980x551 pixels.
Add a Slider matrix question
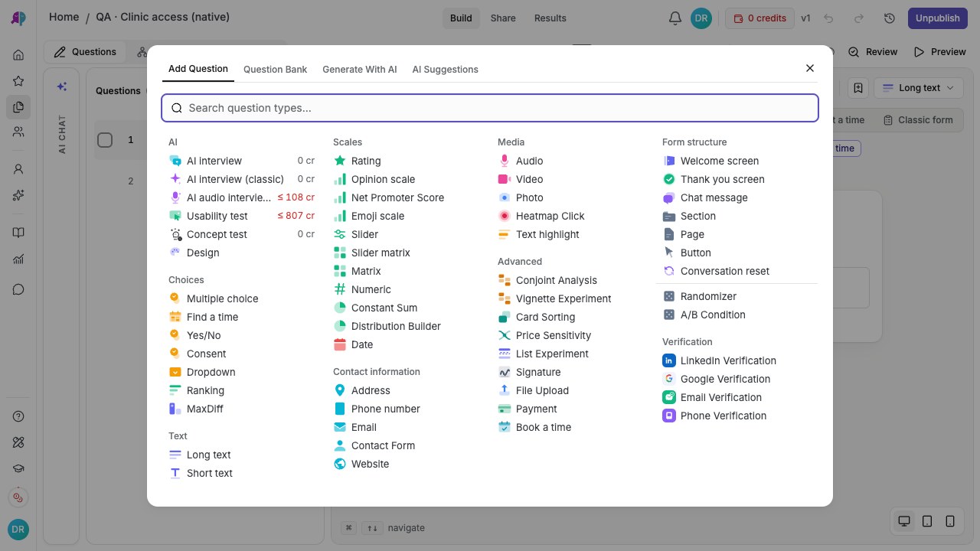pyautogui.click(x=406, y=253)
